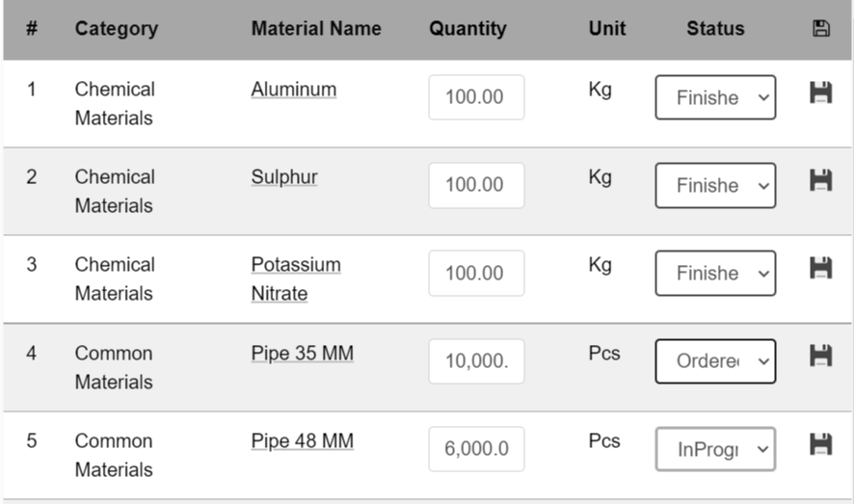Edit the 6,000 quantity for Pipe 48 MM
Viewport: 855px width, 504px height.
click(476, 449)
